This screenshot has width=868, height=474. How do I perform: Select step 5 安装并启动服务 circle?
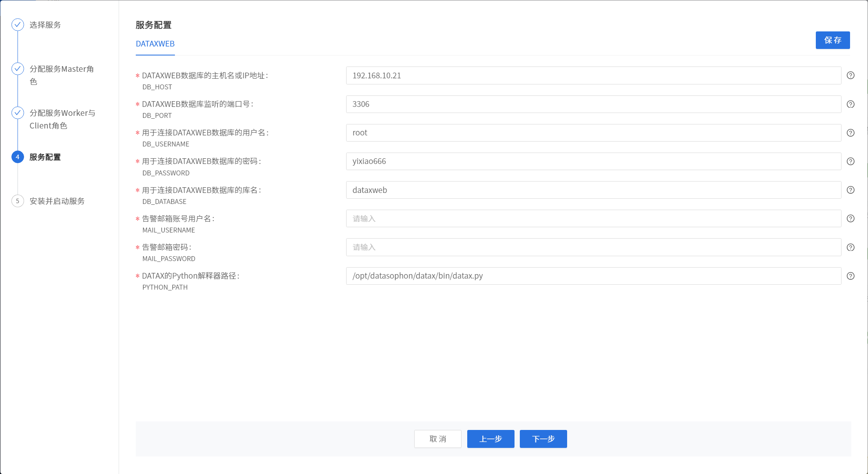pyautogui.click(x=18, y=201)
